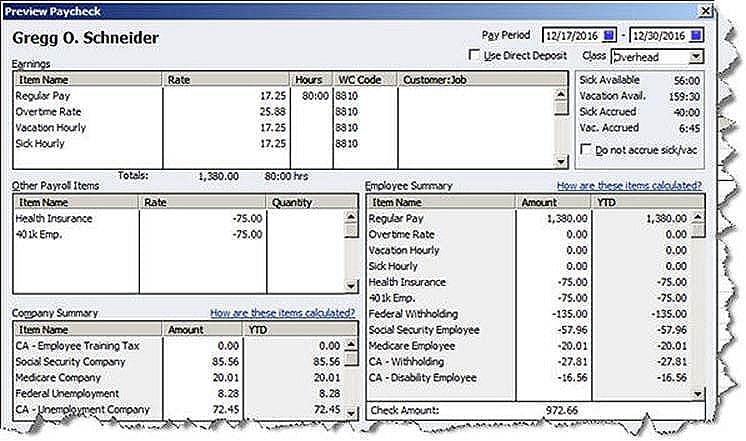This screenshot has height=441, width=746.
Task: Click the WC Code column header
Action: click(x=365, y=79)
